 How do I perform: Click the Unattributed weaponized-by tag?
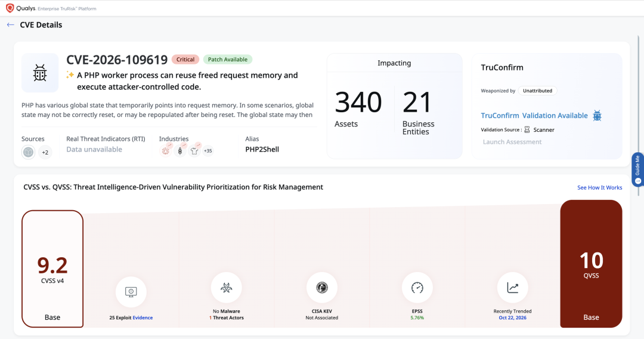(x=538, y=91)
